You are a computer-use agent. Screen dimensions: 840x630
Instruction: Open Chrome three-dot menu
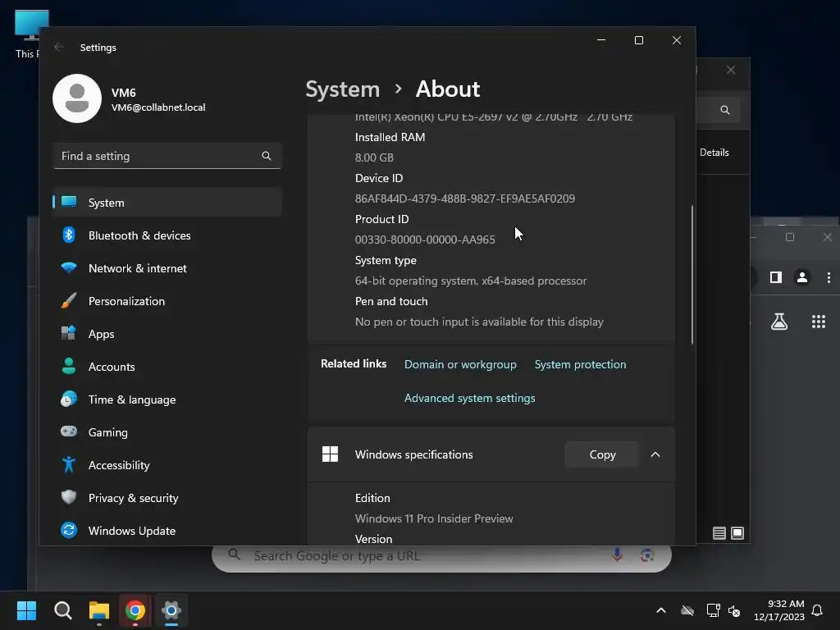point(829,277)
